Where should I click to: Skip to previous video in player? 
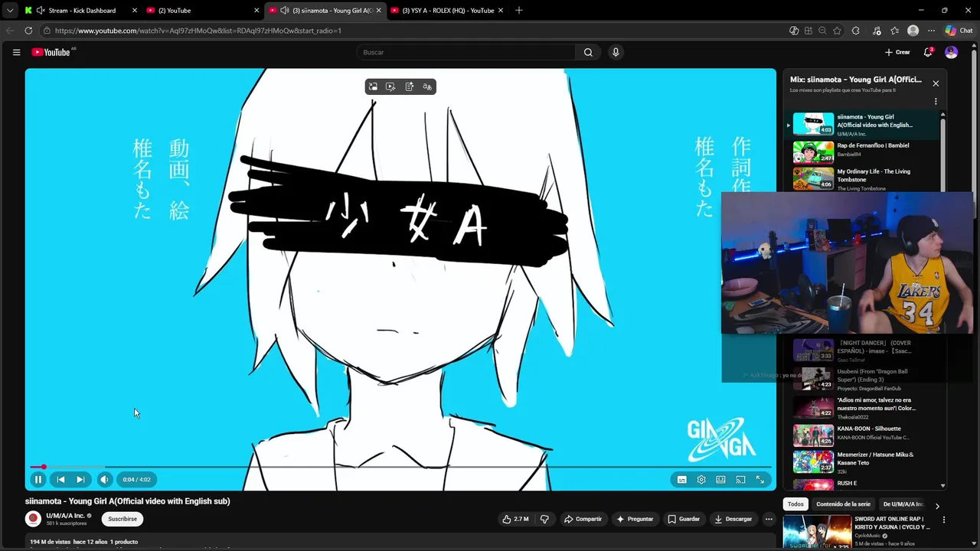[60, 480]
